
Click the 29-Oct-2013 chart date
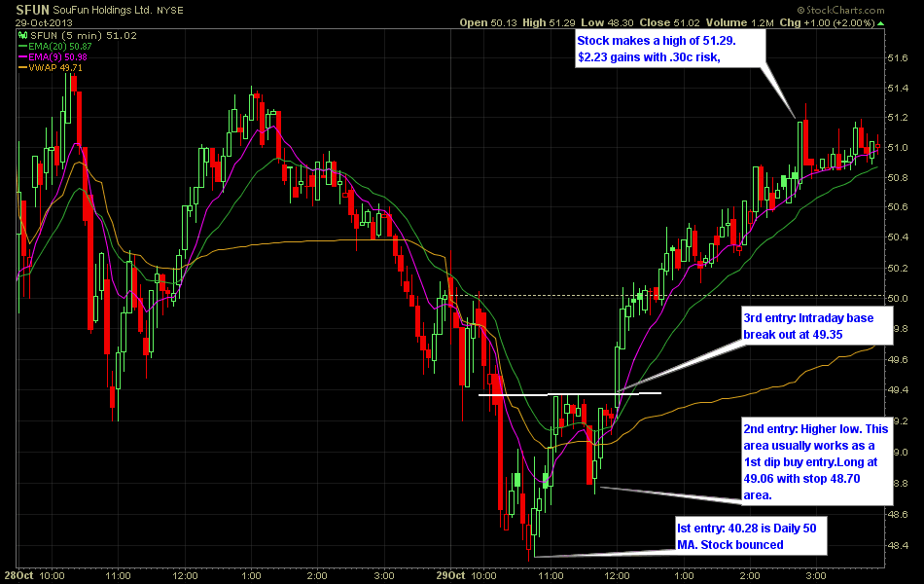[x=44, y=23]
